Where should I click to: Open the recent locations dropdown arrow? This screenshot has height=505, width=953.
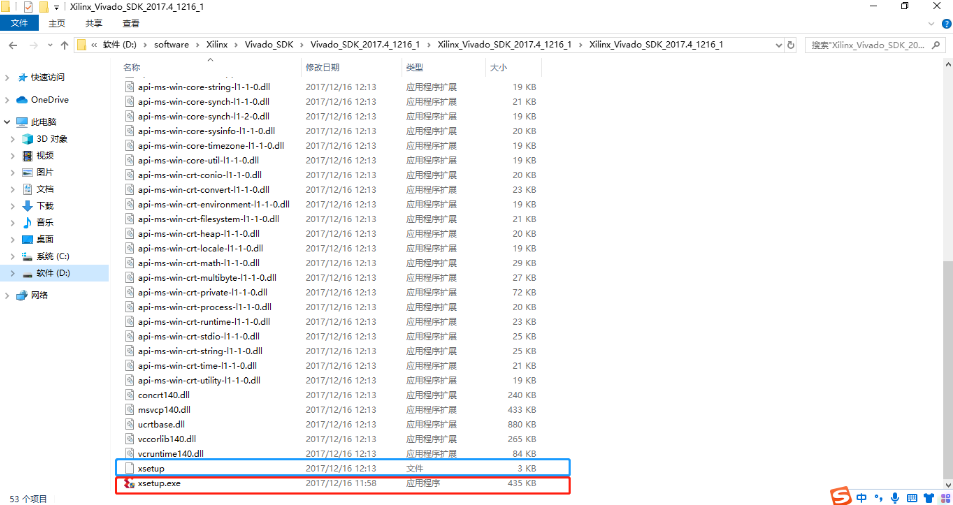pyautogui.click(x=49, y=45)
